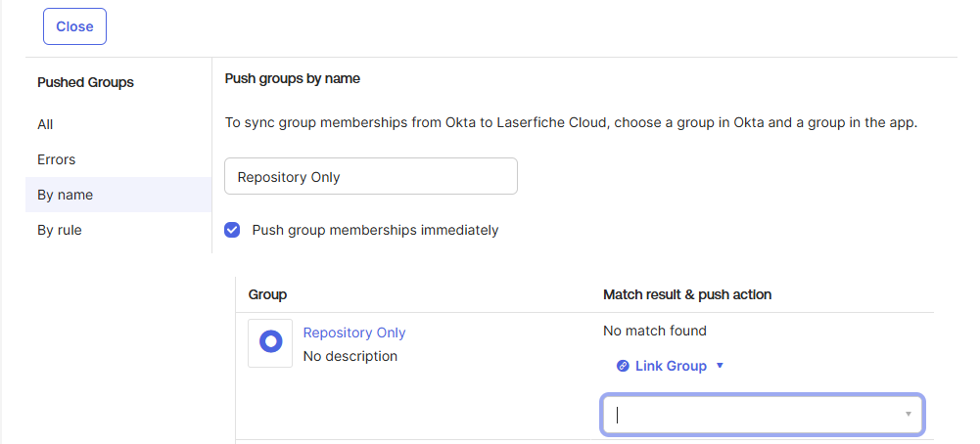Switch to the By rule view
The image size is (980, 444).
coord(60,230)
